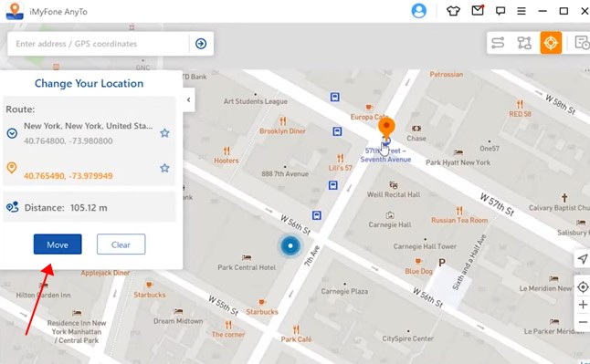This screenshot has height=364, width=590.
Task: Click the Europa Cafe marker
Action: coord(369,108)
